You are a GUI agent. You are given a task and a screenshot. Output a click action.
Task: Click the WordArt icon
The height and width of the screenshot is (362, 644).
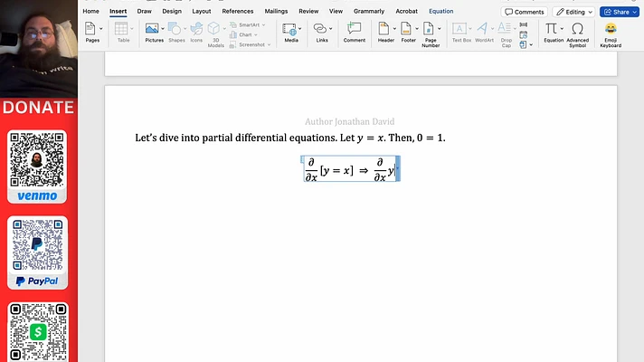coord(482,29)
